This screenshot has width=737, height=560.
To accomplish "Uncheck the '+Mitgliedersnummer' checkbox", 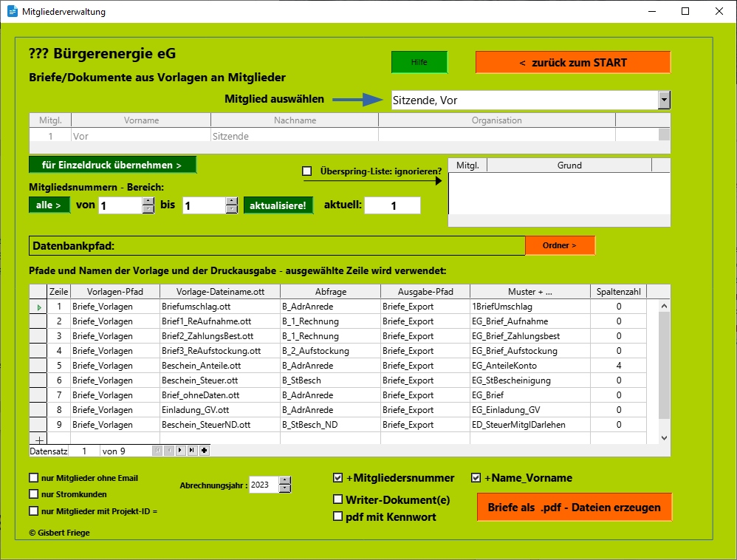I will point(338,478).
